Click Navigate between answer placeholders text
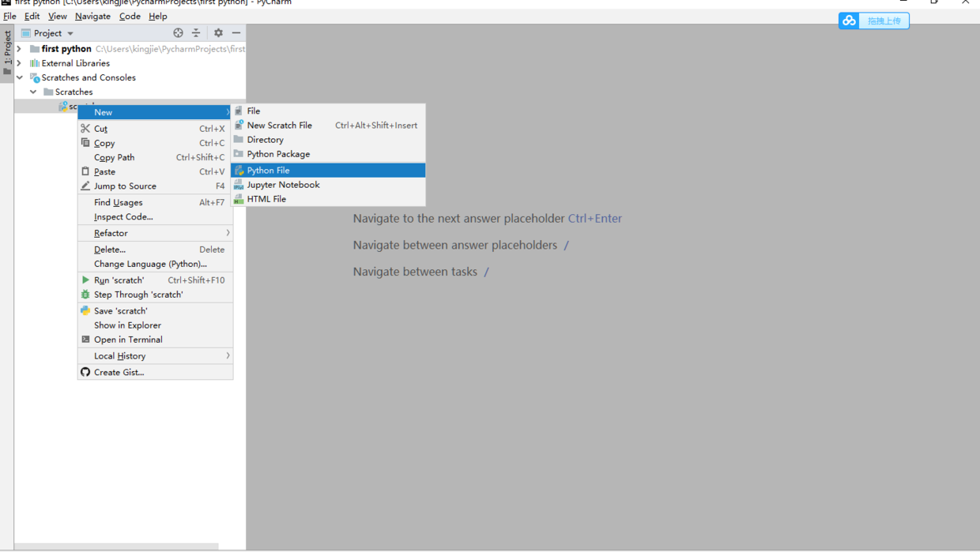980x552 pixels. click(455, 245)
